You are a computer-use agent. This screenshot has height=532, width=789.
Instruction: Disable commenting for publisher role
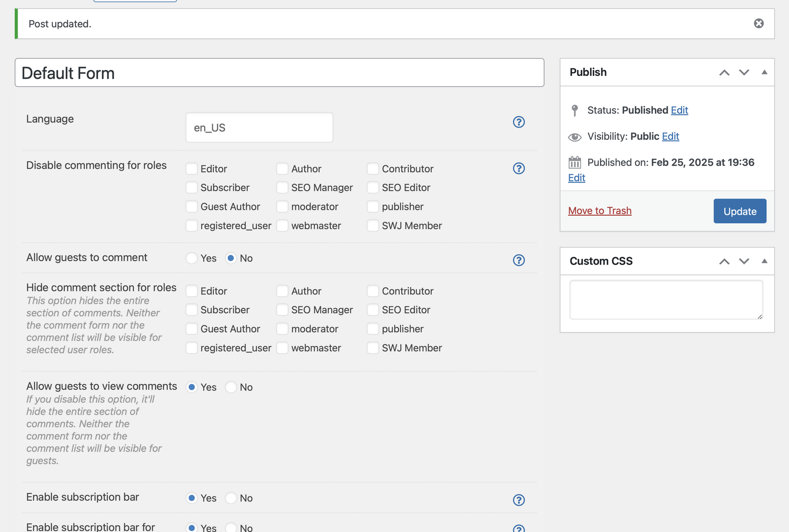373,207
